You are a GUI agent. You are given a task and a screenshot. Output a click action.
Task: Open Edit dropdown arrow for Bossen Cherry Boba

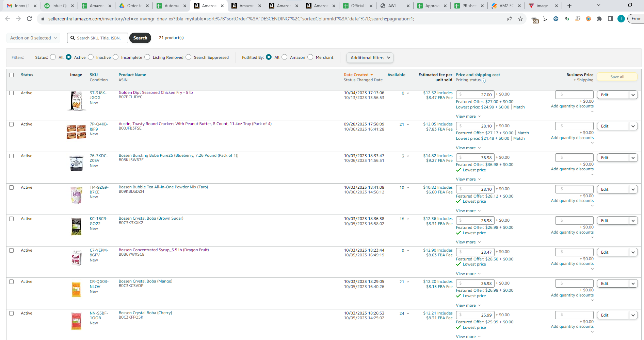[x=633, y=315]
